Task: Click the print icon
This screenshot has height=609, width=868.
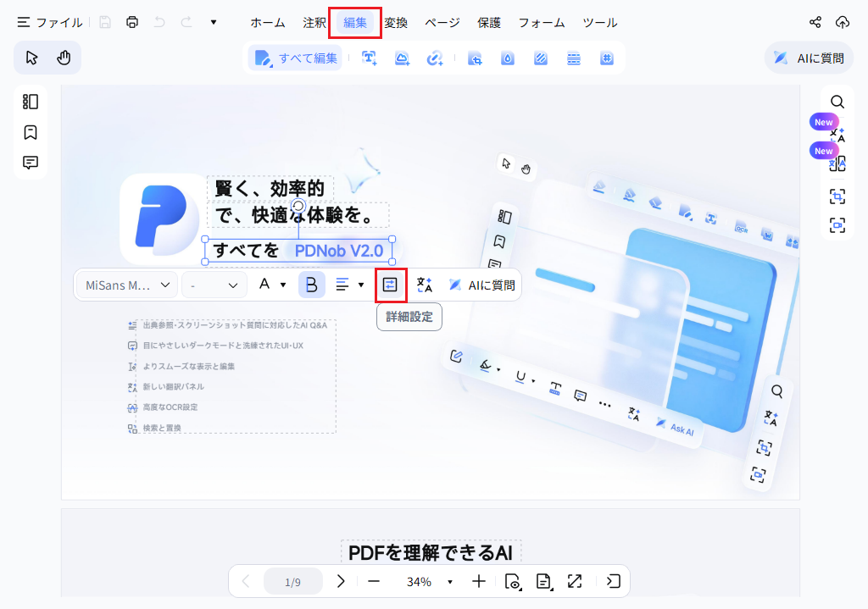Action: tap(131, 22)
